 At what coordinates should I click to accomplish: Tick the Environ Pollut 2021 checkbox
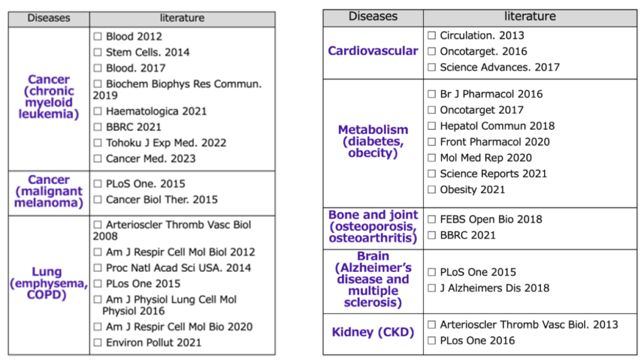97,342
